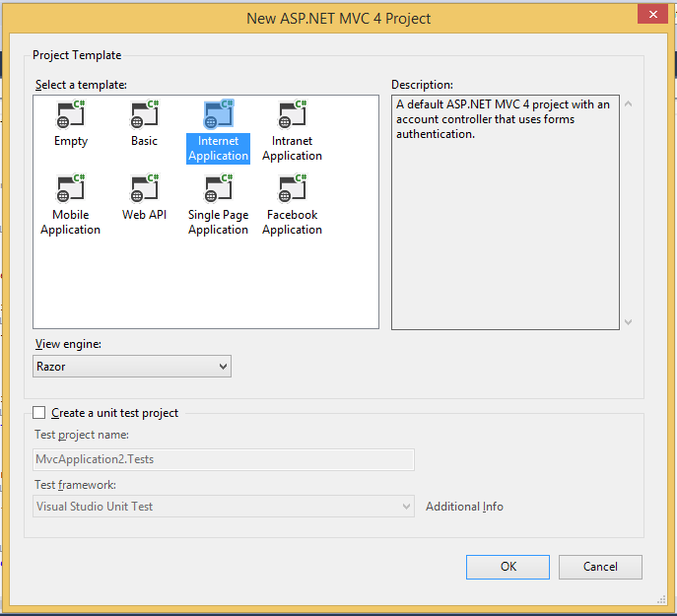Image resolution: width=677 pixels, height=616 pixels.
Task: Click the 'Test framework:' label
Action: pyautogui.click(x=75, y=485)
